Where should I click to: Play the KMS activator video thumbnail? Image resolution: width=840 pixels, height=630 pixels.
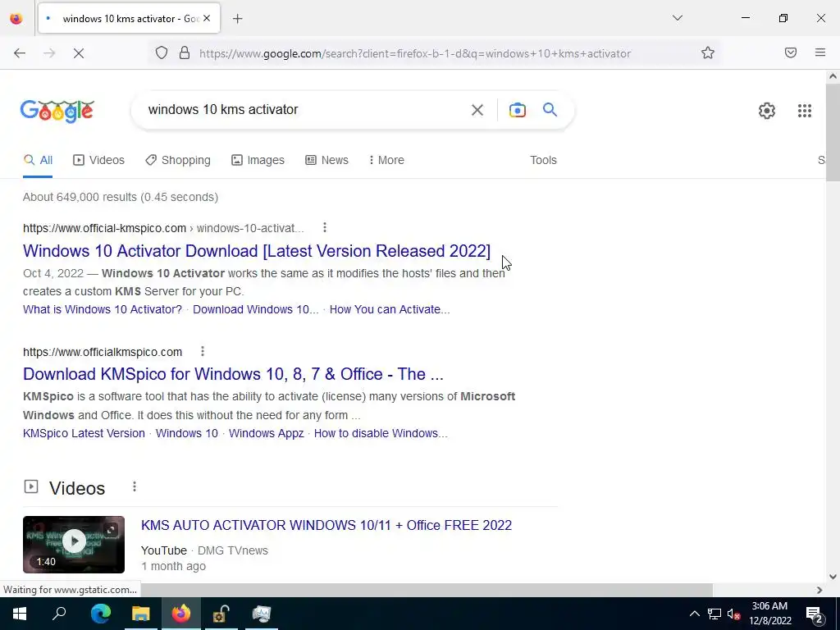[x=74, y=545]
